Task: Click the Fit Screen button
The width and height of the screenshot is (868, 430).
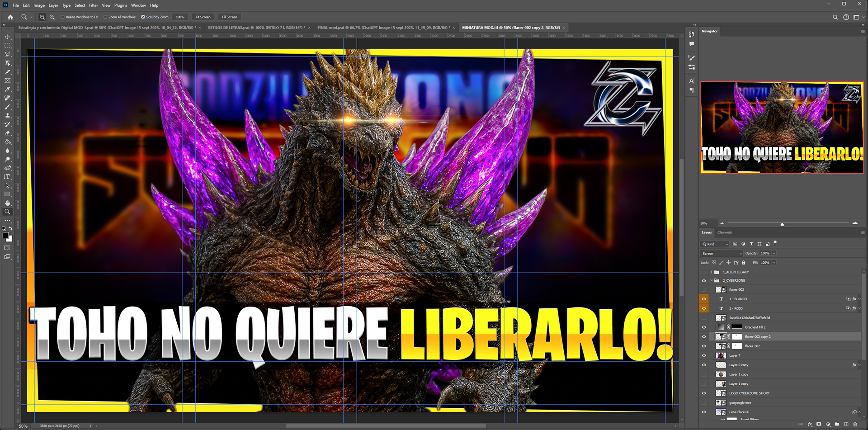Action: pos(203,17)
